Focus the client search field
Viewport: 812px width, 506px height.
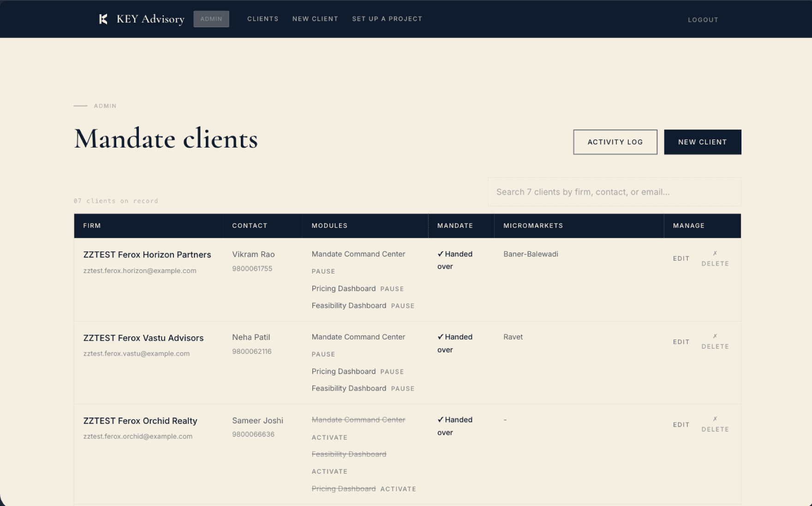(615, 192)
